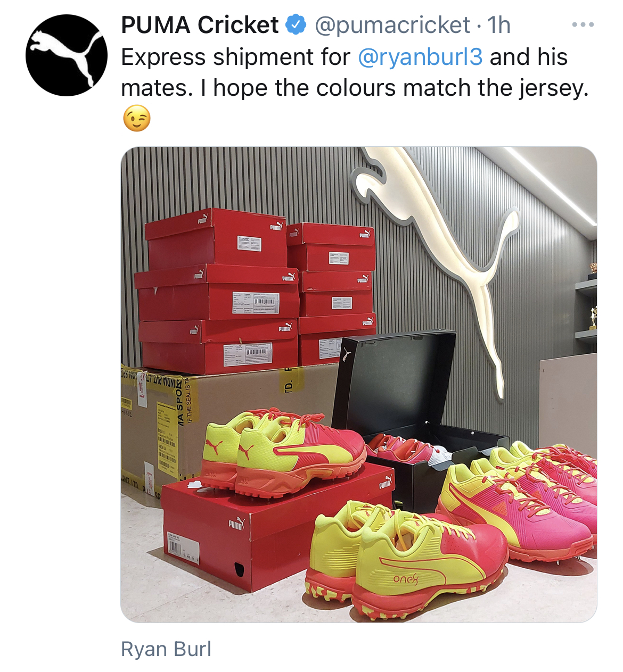Select the tweet text about express shipment
Image resolution: width=623 pixels, height=672 pixels.
[x=355, y=72]
